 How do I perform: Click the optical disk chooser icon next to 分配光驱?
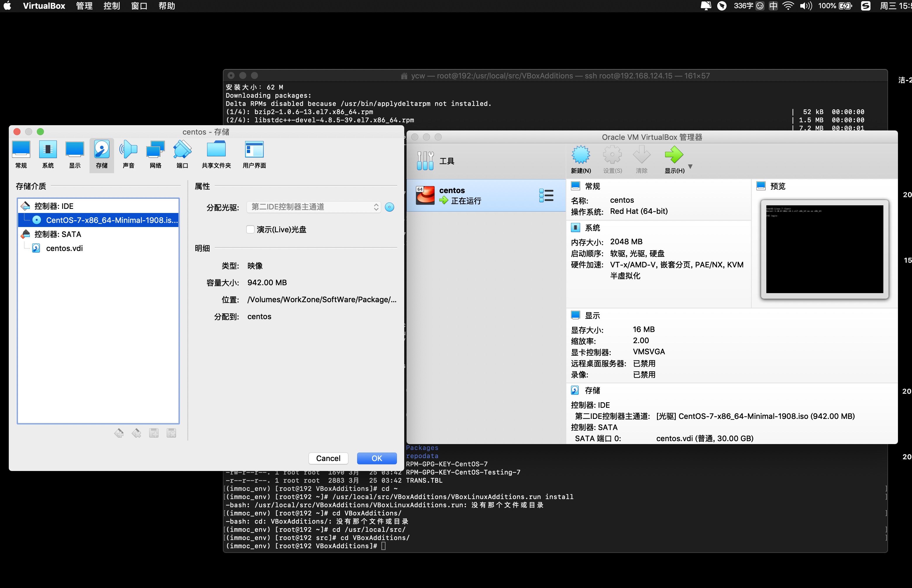389,207
